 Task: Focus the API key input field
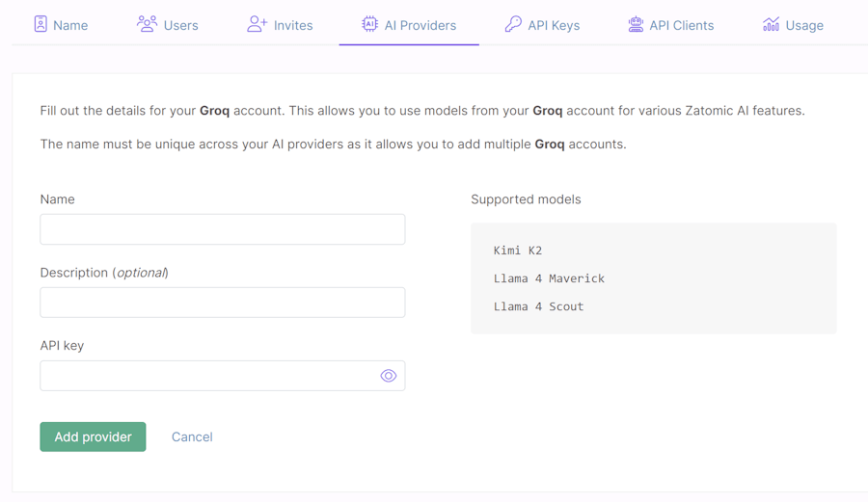pos(223,376)
